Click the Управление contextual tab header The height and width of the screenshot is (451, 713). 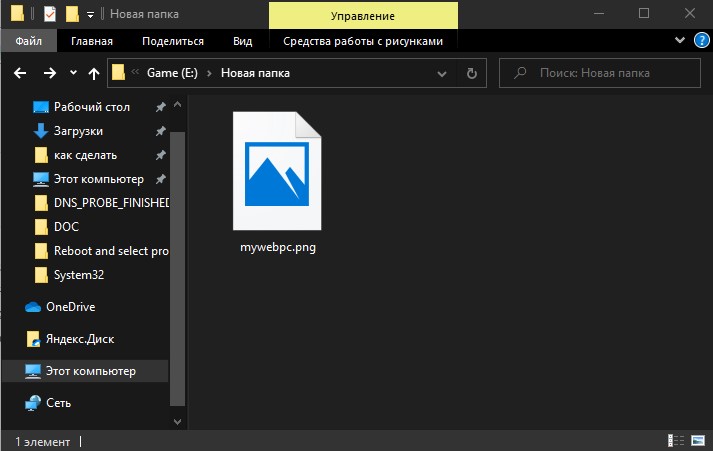click(363, 15)
